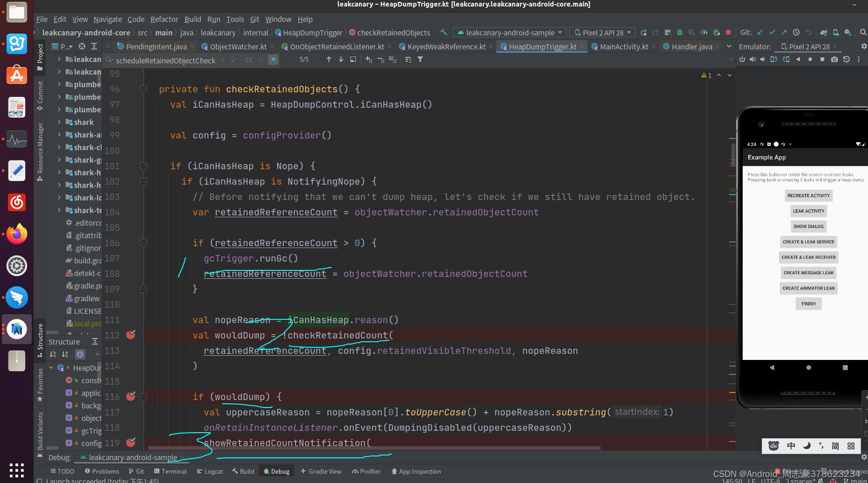
Task: Expand the first plumbe folder in tree
Action: pyautogui.click(x=59, y=84)
